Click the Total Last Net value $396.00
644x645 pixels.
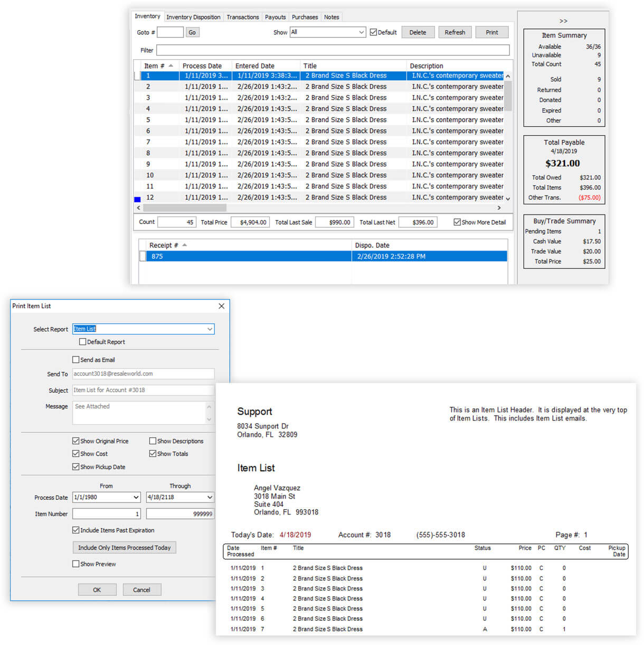[x=418, y=222]
